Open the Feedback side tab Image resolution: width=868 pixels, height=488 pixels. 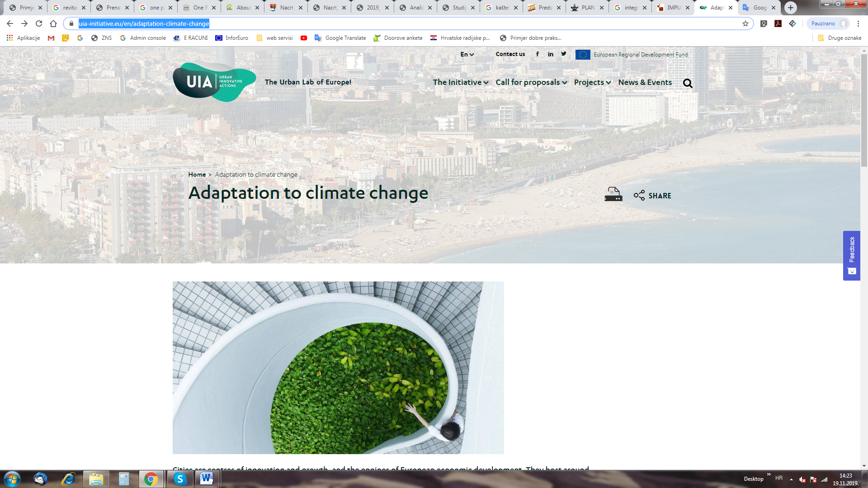tap(852, 256)
